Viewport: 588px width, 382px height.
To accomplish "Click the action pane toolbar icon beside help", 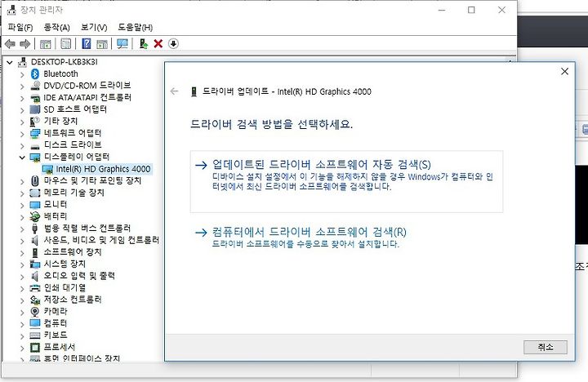I will 102,44.
